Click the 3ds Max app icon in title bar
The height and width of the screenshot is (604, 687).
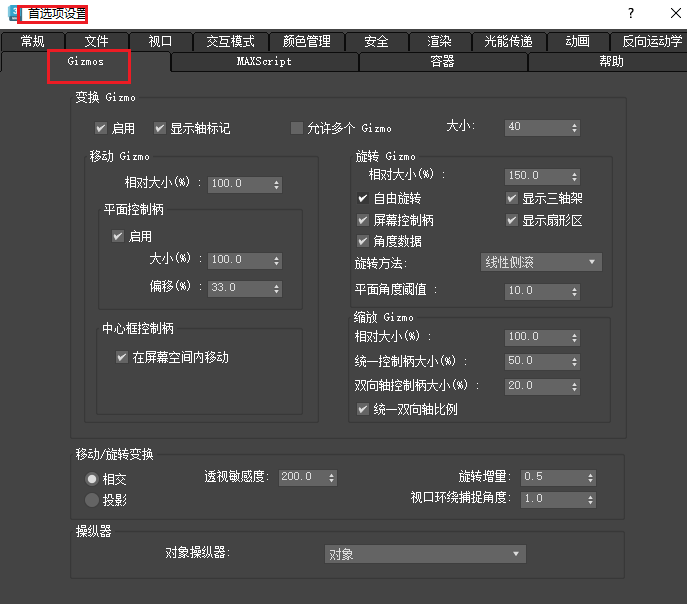point(13,13)
